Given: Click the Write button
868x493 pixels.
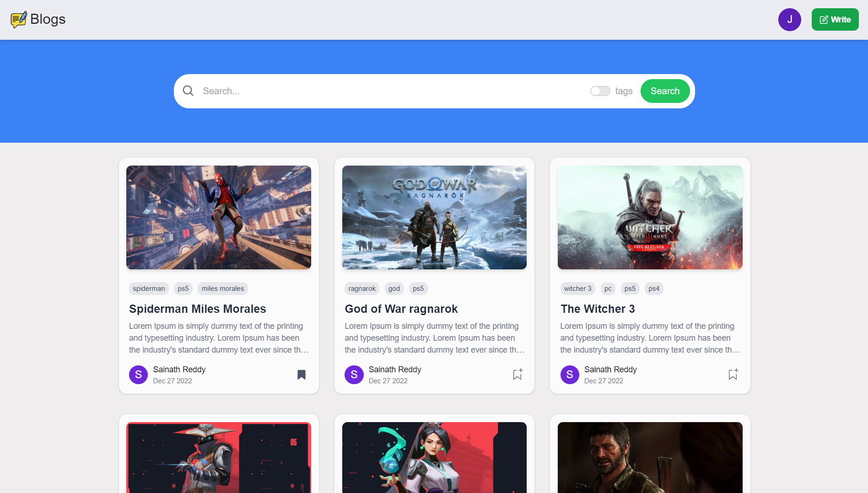Looking at the screenshot, I should click(835, 19).
